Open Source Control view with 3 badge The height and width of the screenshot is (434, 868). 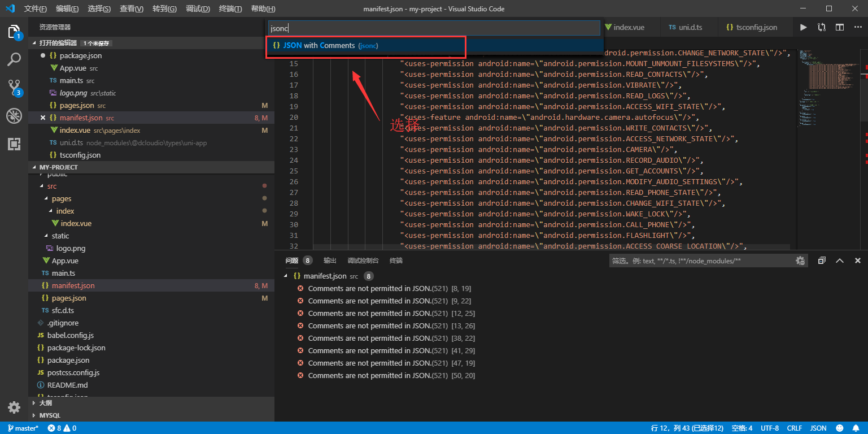pos(14,87)
